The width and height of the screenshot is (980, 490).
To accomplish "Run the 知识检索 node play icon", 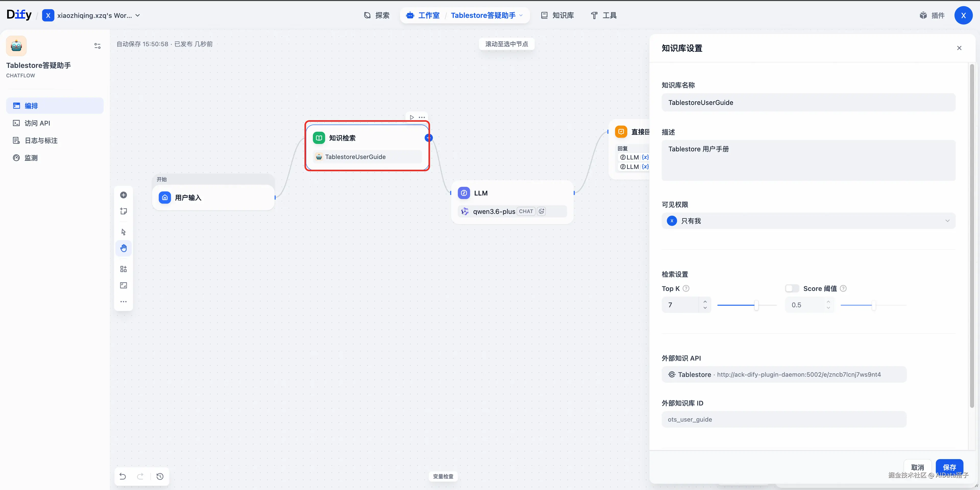I will click(412, 117).
